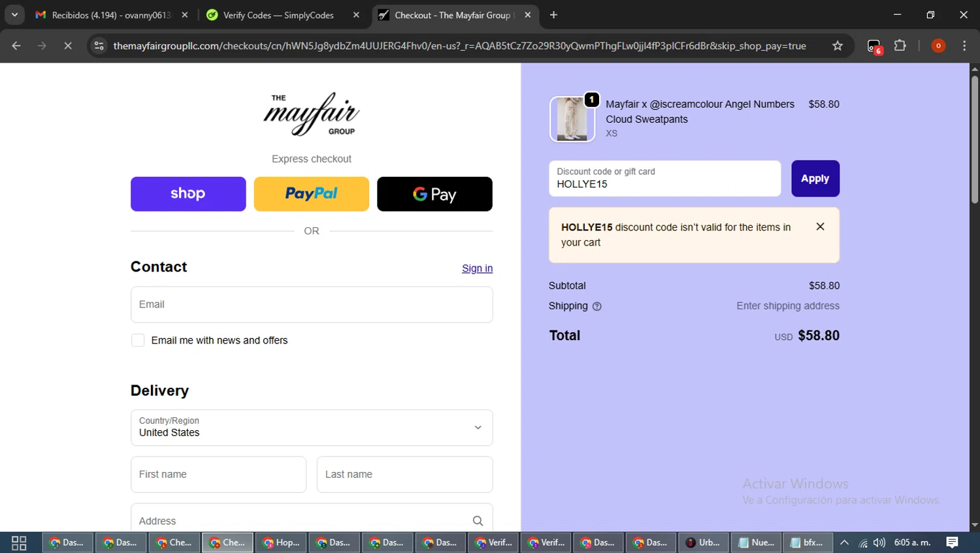980x553 pixels.
Task: Close the Checkout Mayfair Group tab
Action: (528, 15)
